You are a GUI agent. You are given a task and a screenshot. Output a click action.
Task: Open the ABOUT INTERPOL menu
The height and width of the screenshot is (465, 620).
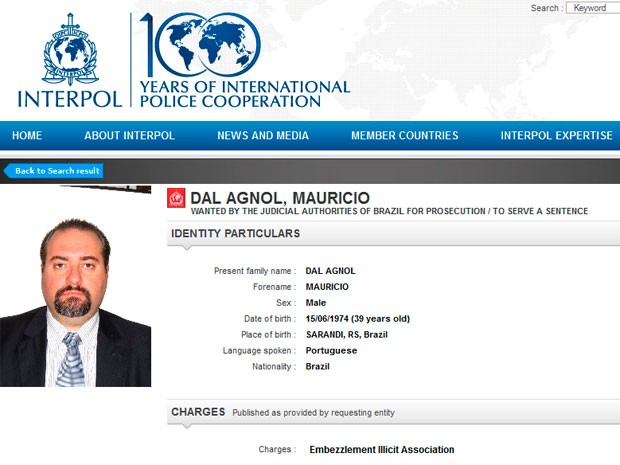(x=129, y=136)
